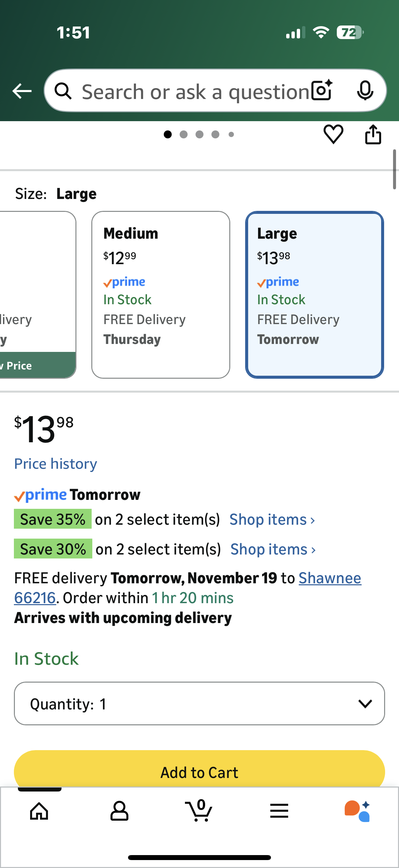Screen dimensions: 399x868
Task: Tap the search input field
Action: (195, 91)
